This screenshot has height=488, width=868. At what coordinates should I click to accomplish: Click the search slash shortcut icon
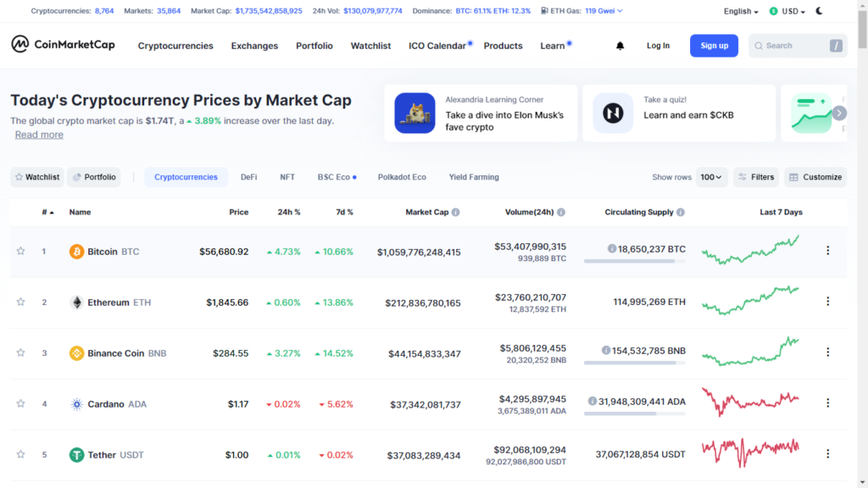click(836, 46)
